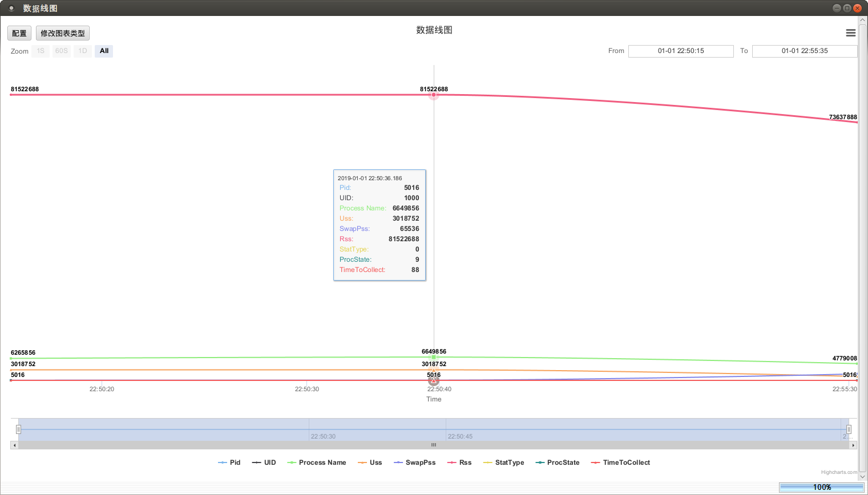This screenshot has height=495, width=868.
Task: Select the 1D zoom preset
Action: pyautogui.click(x=82, y=51)
